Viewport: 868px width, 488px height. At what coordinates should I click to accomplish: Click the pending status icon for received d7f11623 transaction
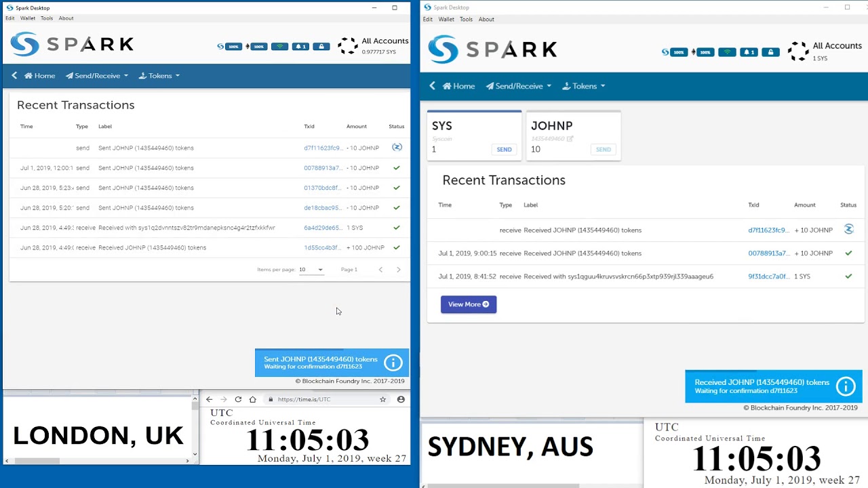(x=848, y=229)
